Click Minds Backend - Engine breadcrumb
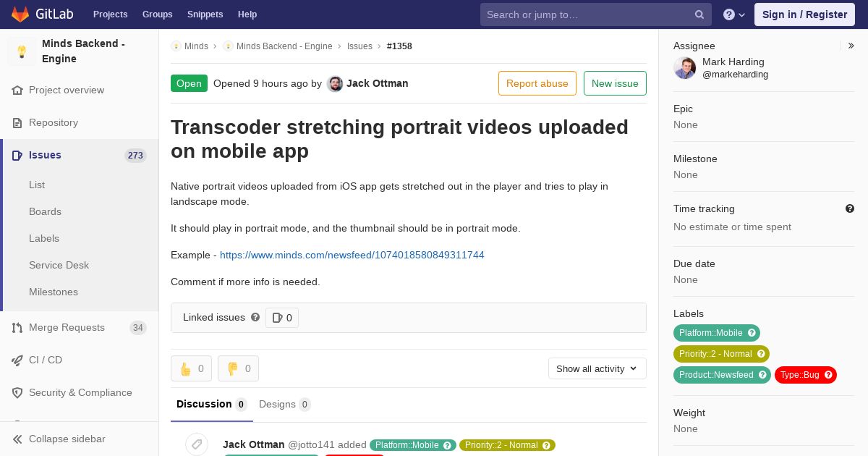Screen dimensions: 868x456 (x=284, y=46)
